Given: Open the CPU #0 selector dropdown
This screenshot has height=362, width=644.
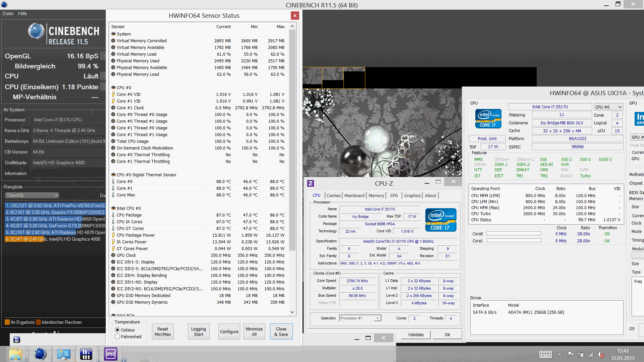Looking at the screenshot, I should (608, 107).
